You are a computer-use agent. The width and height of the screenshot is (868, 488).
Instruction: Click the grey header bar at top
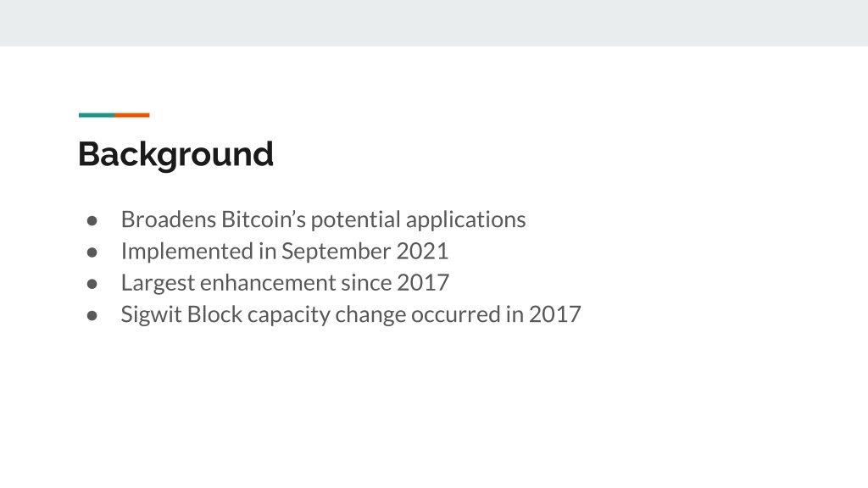tap(434, 23)
